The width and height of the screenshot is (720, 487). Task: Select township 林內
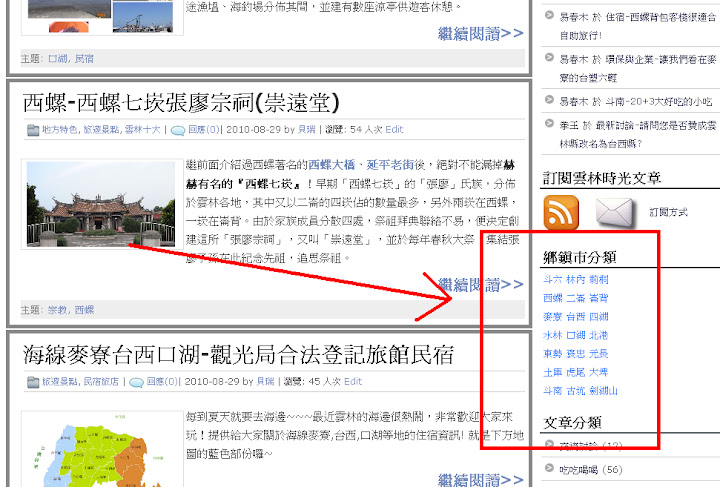575,280
